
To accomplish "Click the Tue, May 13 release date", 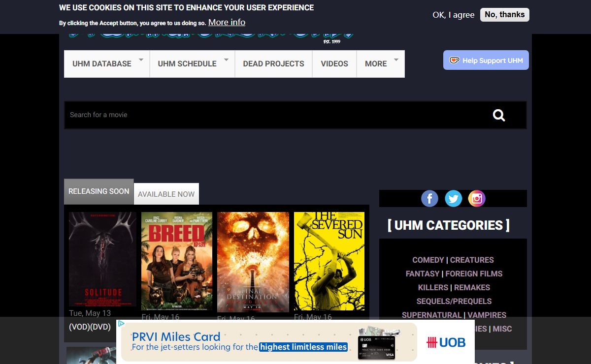I will pos(90,313).
